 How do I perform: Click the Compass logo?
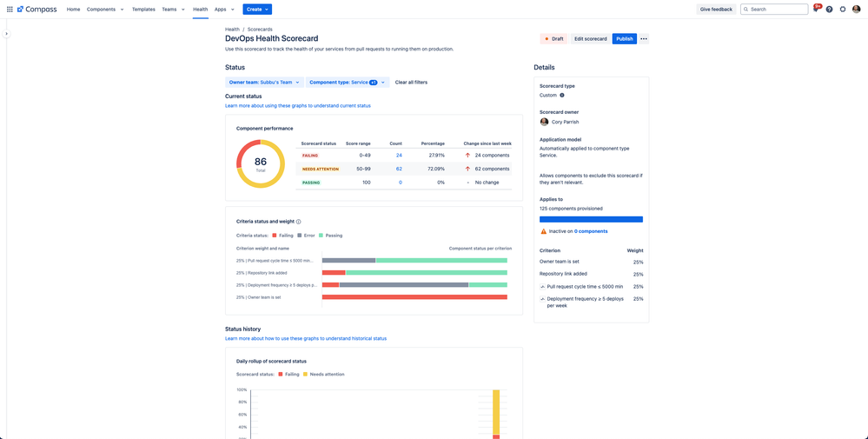pos(37,10)
